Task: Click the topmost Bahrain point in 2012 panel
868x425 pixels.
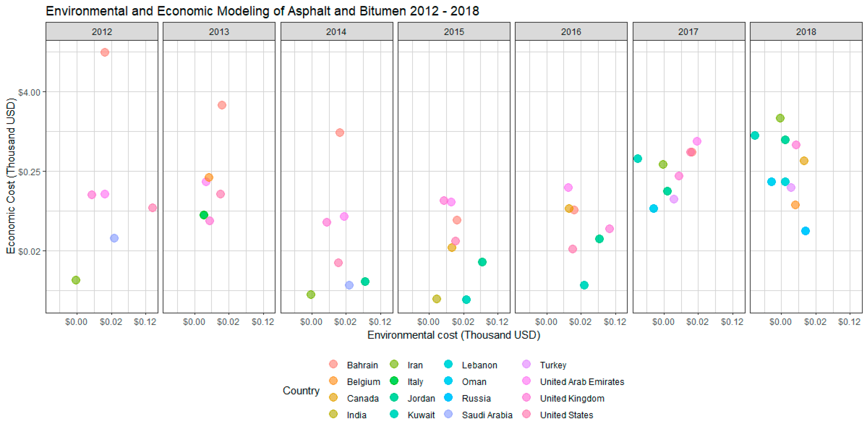Action: 105,52
